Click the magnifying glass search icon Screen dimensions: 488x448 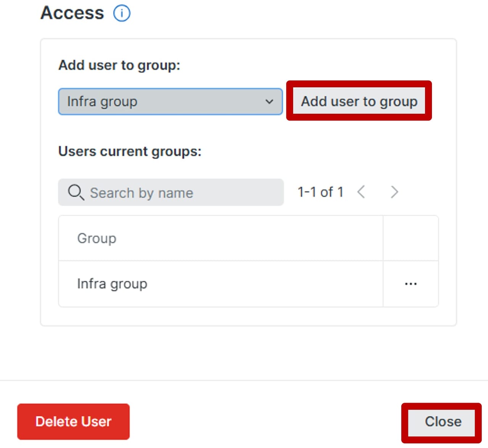(75, 192)
